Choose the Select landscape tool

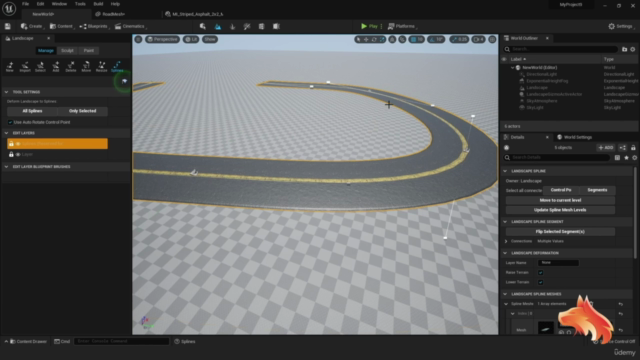[x=40, y=67]
